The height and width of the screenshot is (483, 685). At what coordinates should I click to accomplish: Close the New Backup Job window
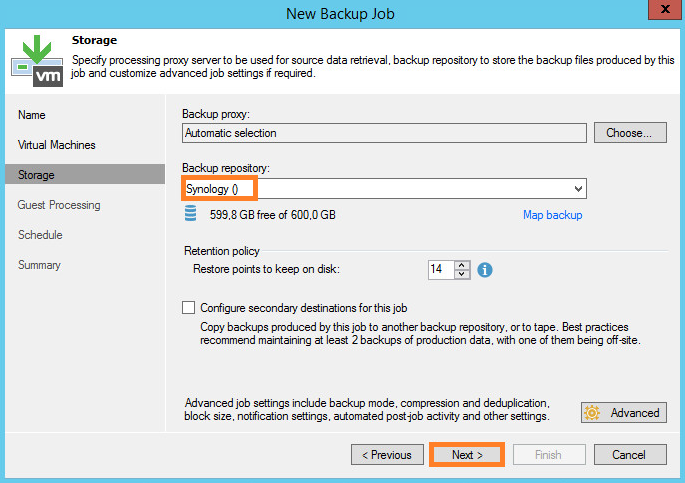coord(664,9)
